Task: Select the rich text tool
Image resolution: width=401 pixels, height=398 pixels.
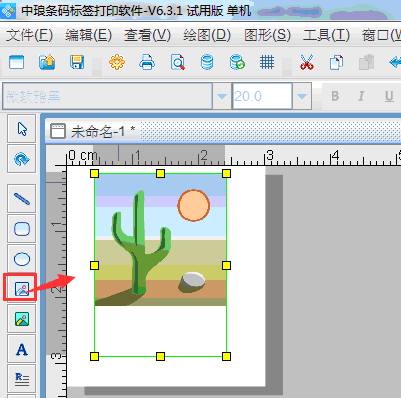Action: 22,379
